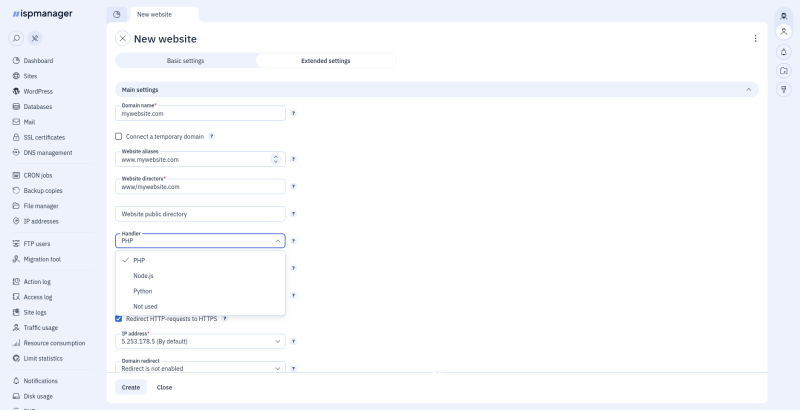Click help icon beside Website aliases
This screenshot has height=410, width=800.
[x=293, y=159]
